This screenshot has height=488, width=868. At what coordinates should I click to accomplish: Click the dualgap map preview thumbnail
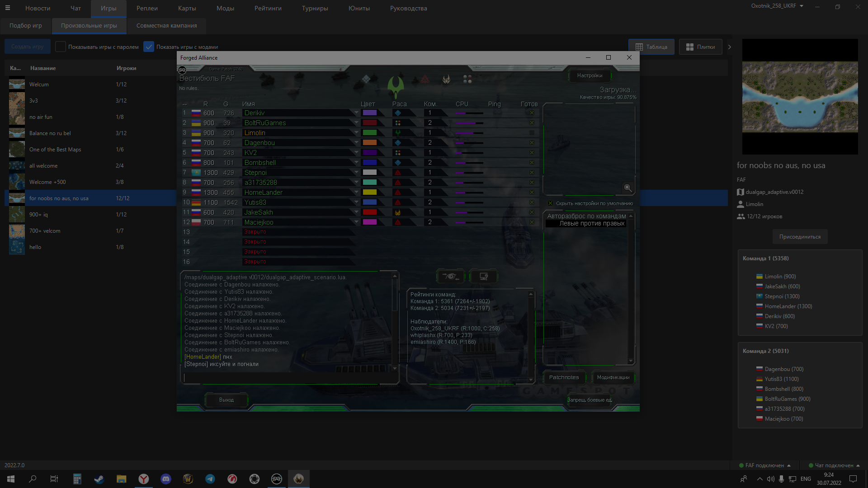tap(800, 97)
